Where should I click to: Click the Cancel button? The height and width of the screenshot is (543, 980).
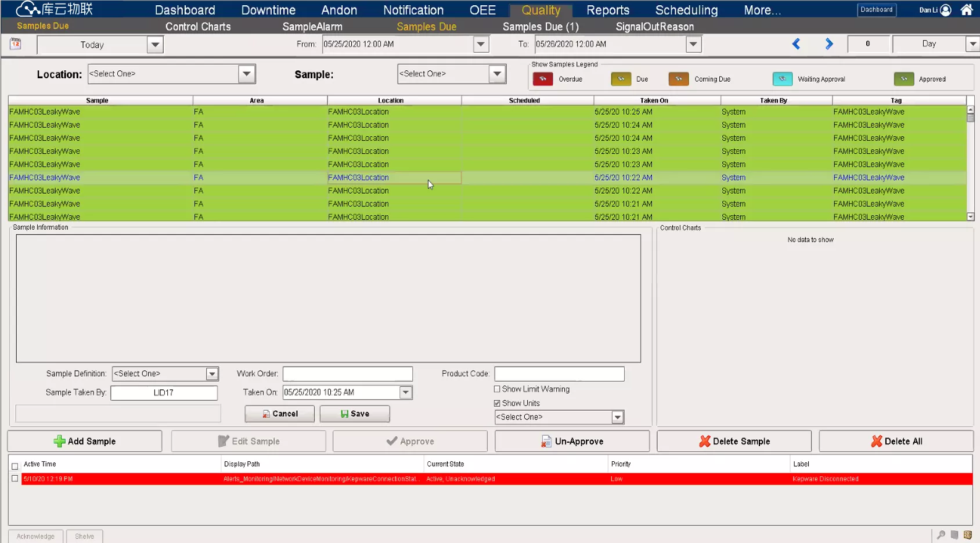(280, 414)
